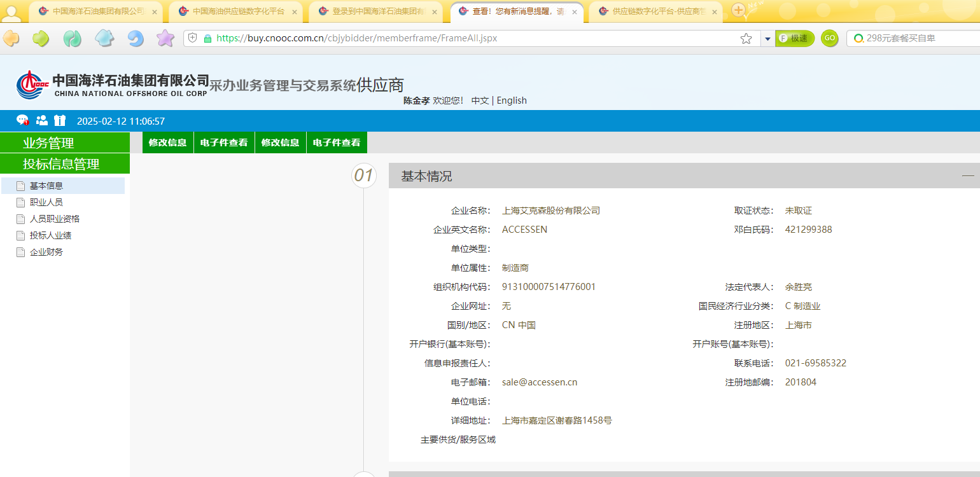Switch to the 中国海油供应链数字化平台 tab
The height and width of the screenshot is (477, 980).
coord(238,11)
